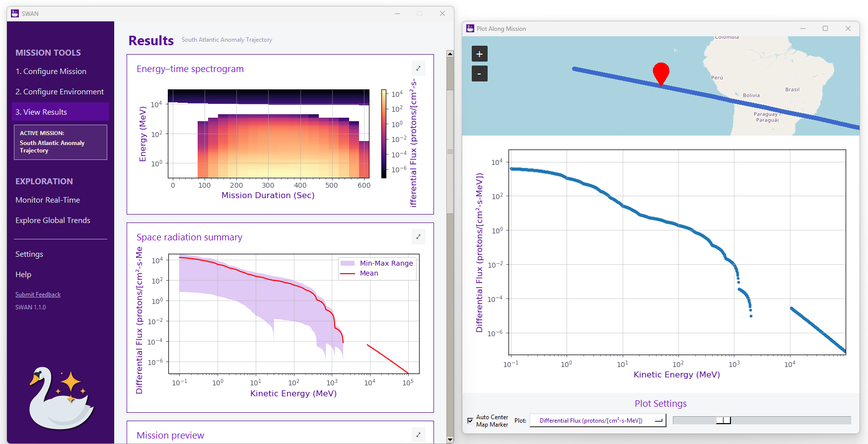Maximize the Plot Along Mission window
Image resolution: width=868 pixels, height=444 pixels.
point(825,29)
